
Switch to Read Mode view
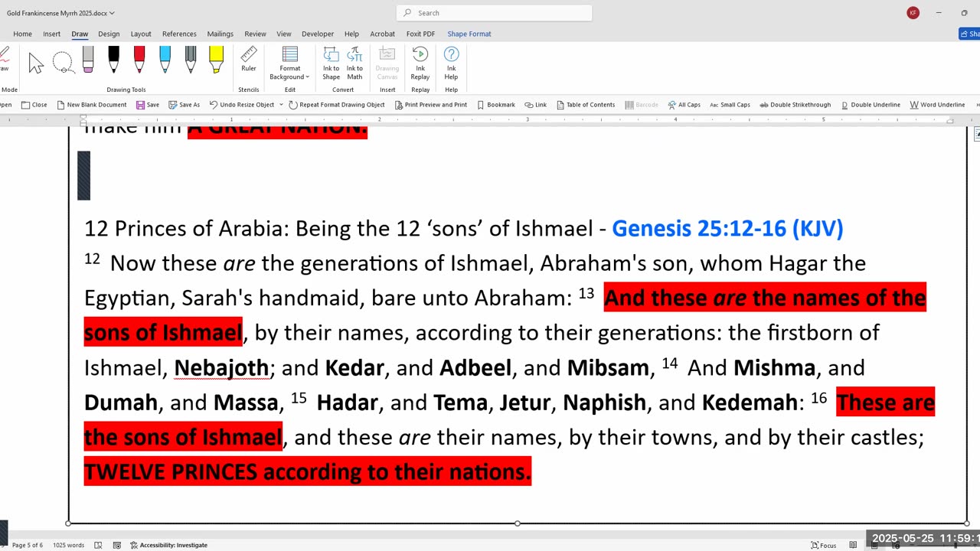coord(853,545)
